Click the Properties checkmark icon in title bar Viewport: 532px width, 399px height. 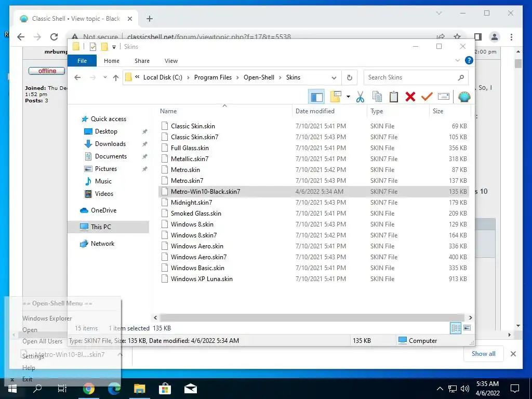click(x=92, y=47)
